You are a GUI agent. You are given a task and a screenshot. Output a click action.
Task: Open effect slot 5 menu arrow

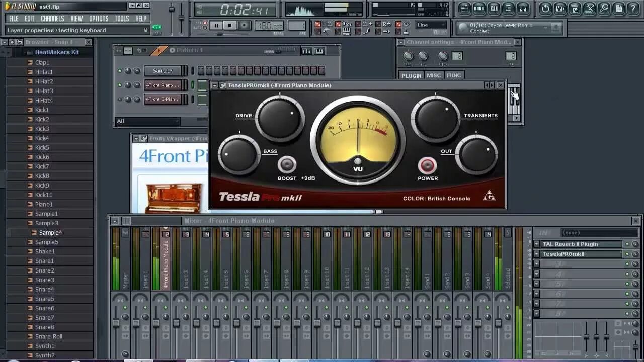pyautogui.click(x=537, y=284)
